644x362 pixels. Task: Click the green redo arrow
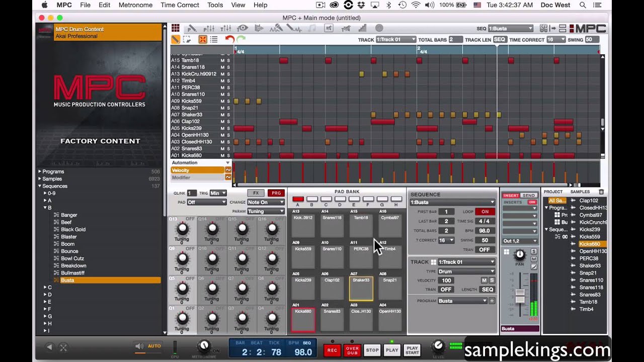[241, 39]
